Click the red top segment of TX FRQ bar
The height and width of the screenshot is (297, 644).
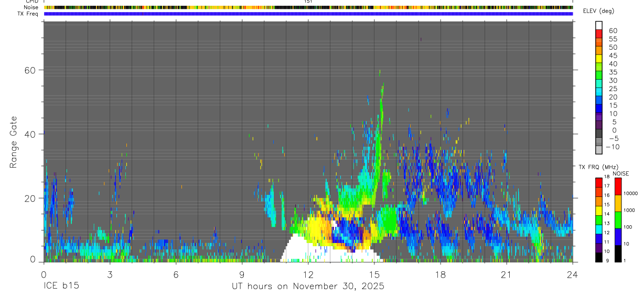click(598, 182)
